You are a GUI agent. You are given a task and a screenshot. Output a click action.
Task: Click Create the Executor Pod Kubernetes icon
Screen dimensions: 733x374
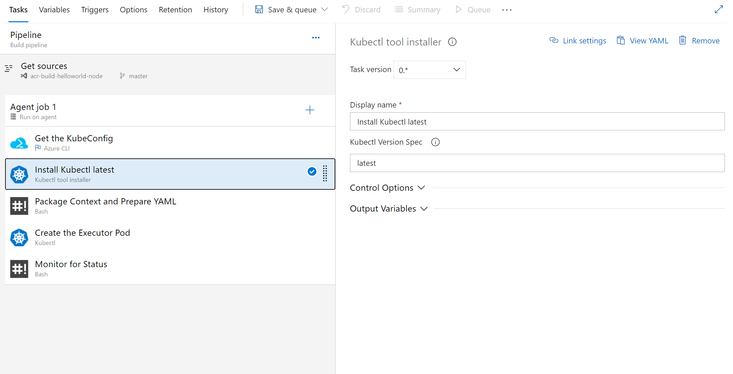click(x=19, y=237)
